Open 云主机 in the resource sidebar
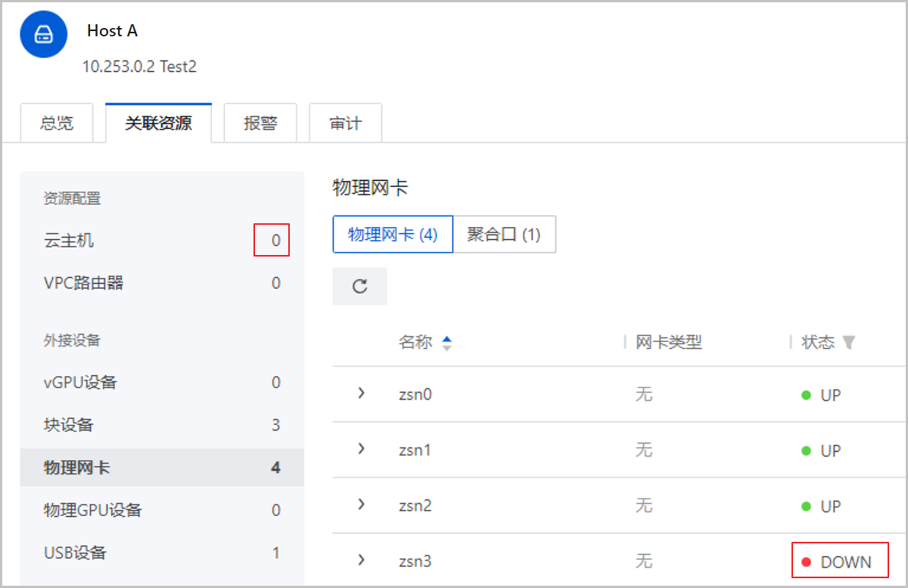Viewport: 908px width, 588px height. tap(70, 241)
